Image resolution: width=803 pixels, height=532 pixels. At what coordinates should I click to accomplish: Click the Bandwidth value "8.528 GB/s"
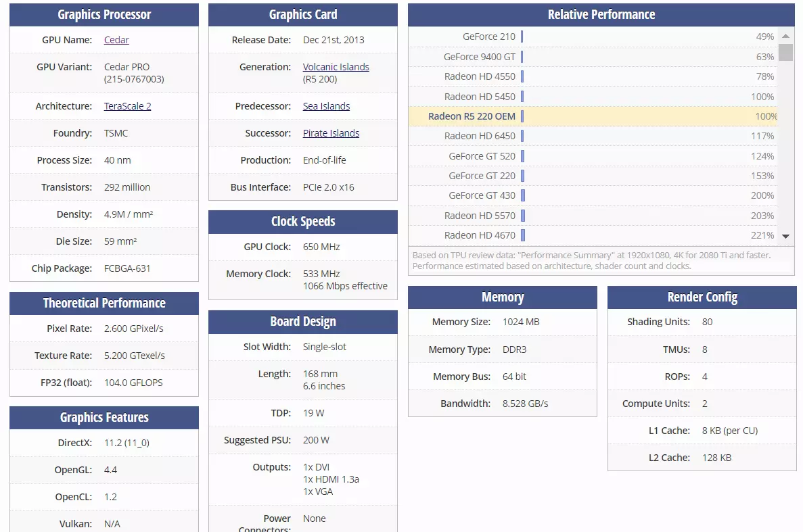525,404
